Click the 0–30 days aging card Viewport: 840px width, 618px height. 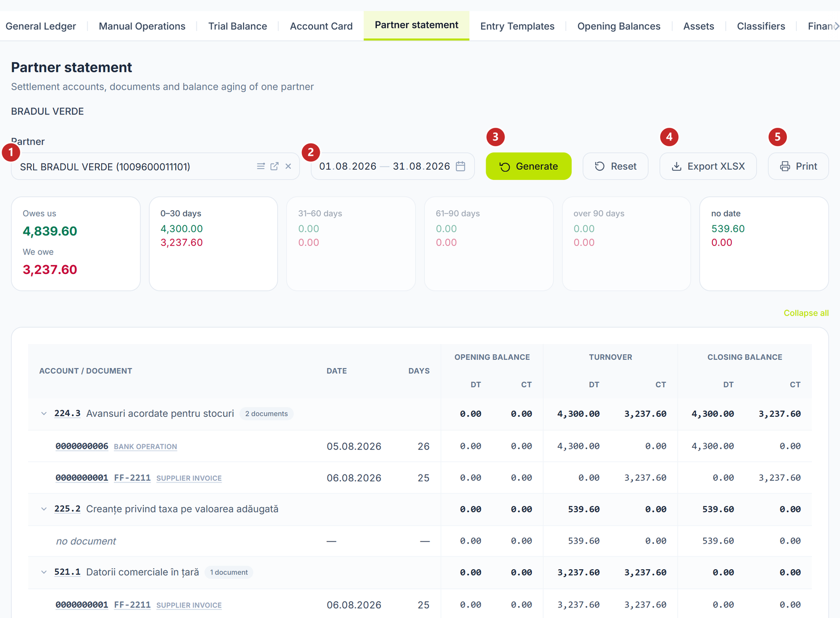coord(213,244)
